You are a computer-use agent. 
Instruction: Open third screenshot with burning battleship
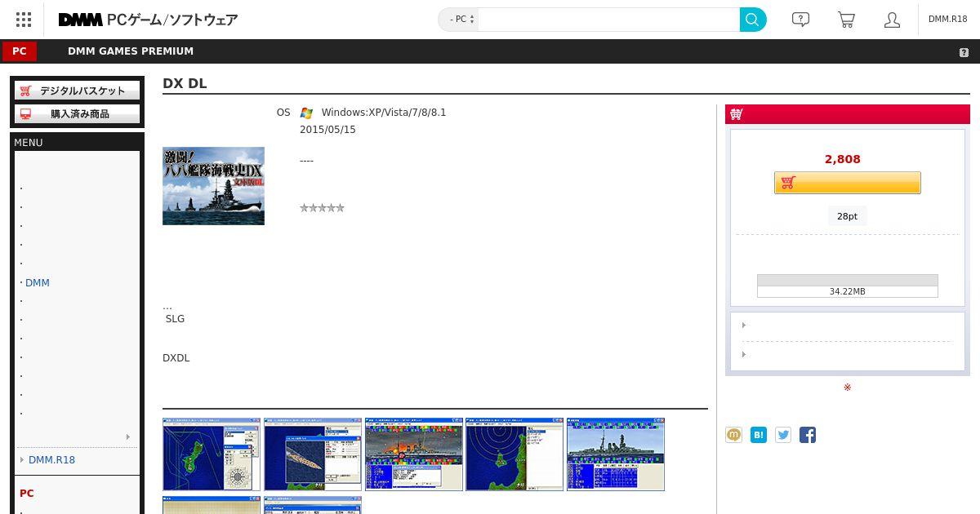[x=414, y=454]
